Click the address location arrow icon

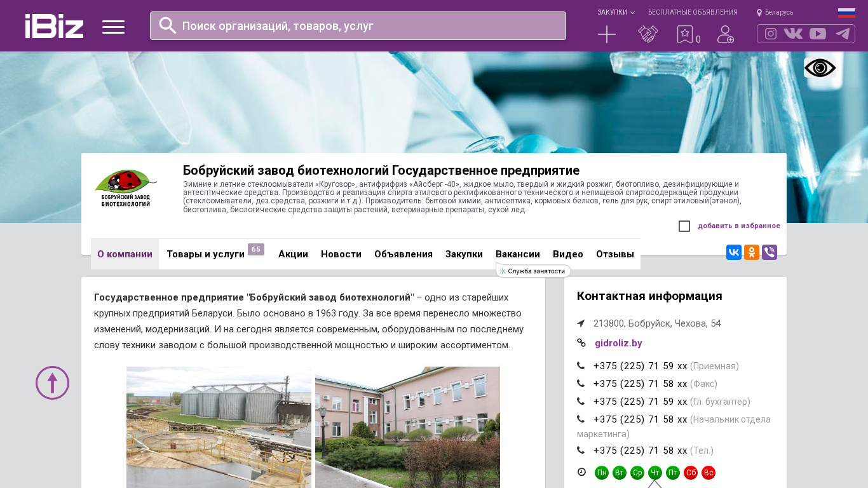click(581, 323)
